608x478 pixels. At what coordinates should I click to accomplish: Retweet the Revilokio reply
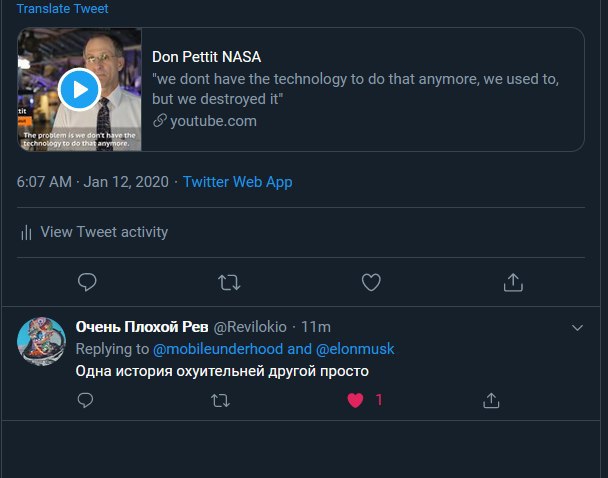point(220,400)
